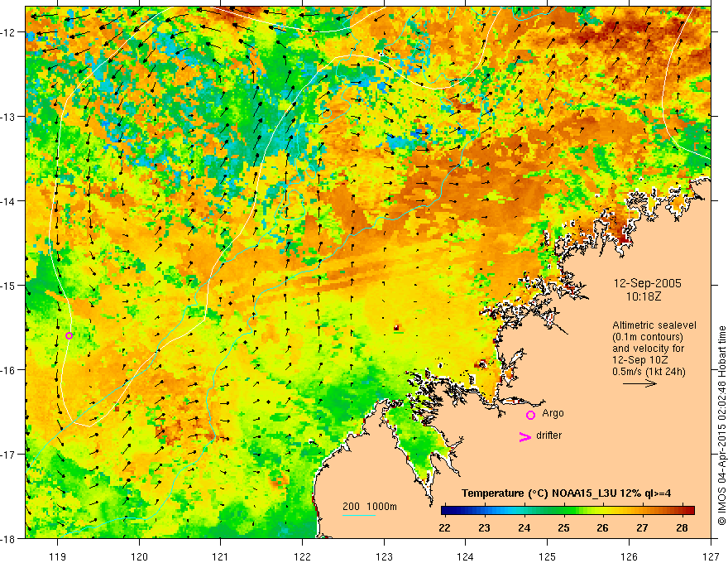728x563 pixels.
Task: Click the colorbar value "28"
Action: coord(682,527)
